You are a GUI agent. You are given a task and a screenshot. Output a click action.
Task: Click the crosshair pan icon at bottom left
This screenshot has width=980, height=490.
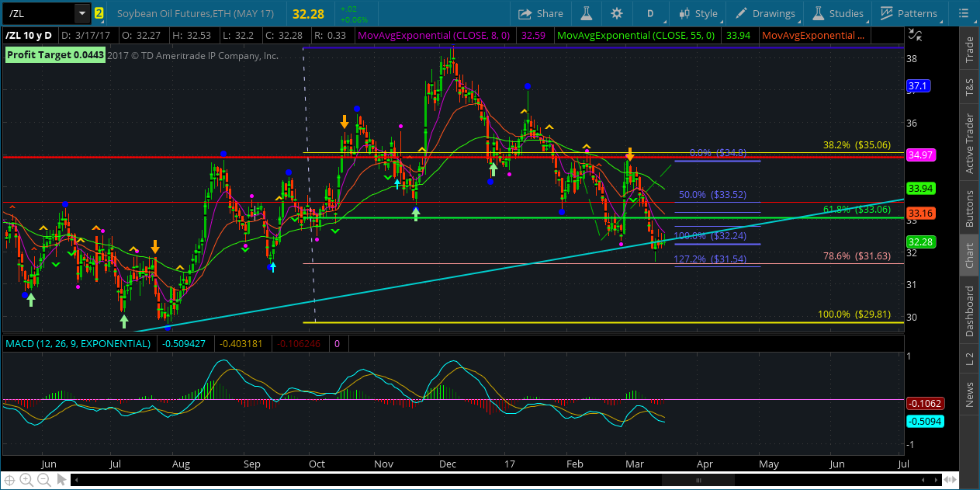(10, 481)
